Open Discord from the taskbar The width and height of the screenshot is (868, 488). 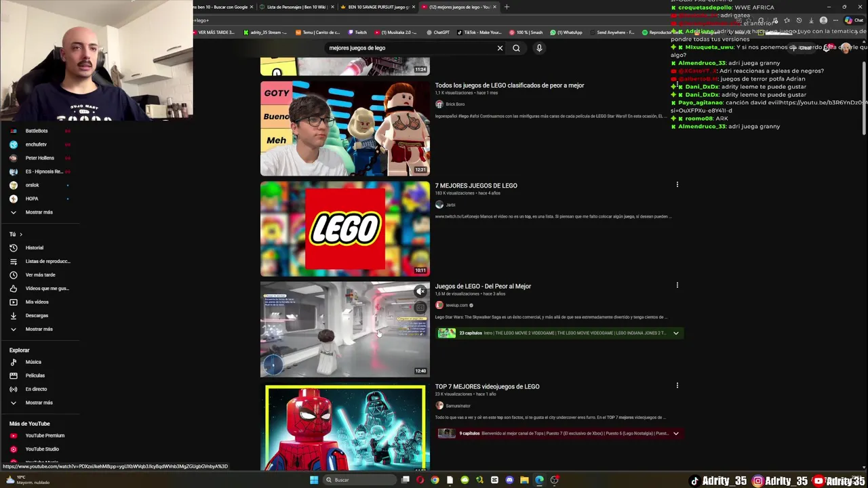(x=509, y=480)
